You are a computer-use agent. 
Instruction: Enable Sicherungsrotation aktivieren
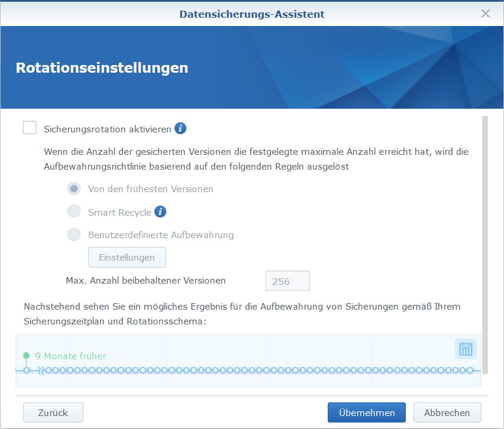[30, 128]
